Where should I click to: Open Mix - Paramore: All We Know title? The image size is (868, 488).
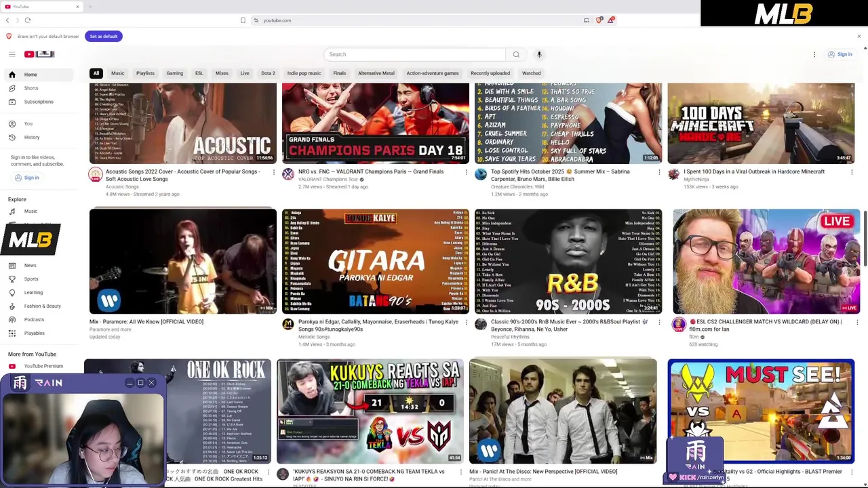(x=146, y=322)
